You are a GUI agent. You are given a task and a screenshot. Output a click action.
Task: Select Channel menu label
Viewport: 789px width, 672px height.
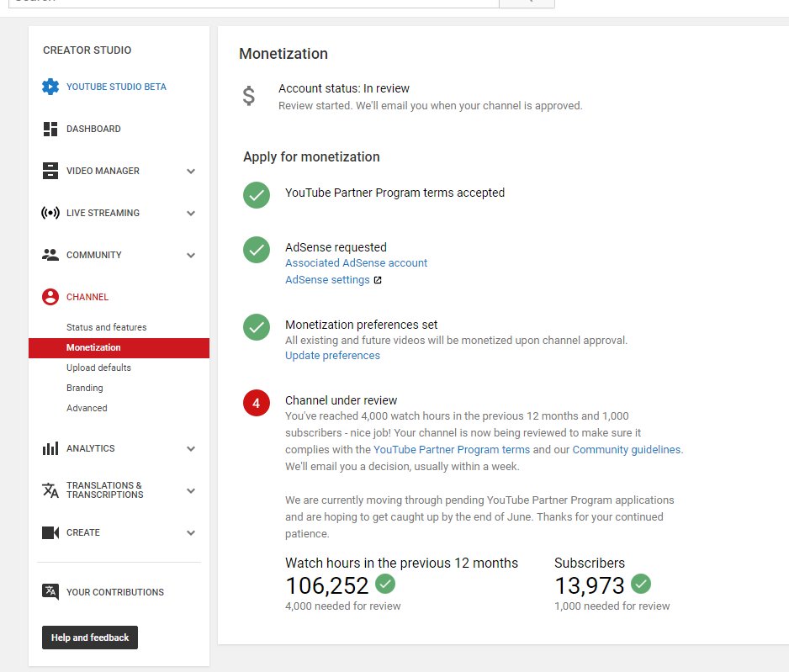pos(87,297)
